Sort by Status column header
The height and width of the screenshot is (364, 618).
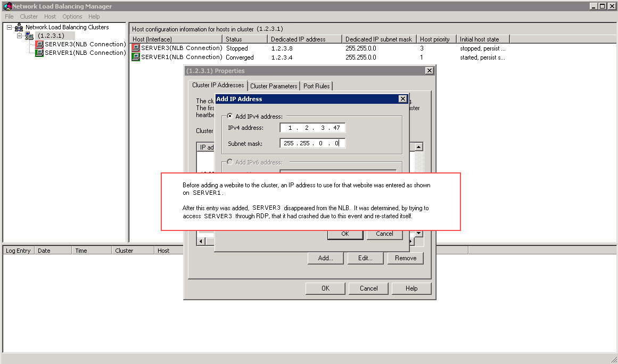tap(245, 39)
